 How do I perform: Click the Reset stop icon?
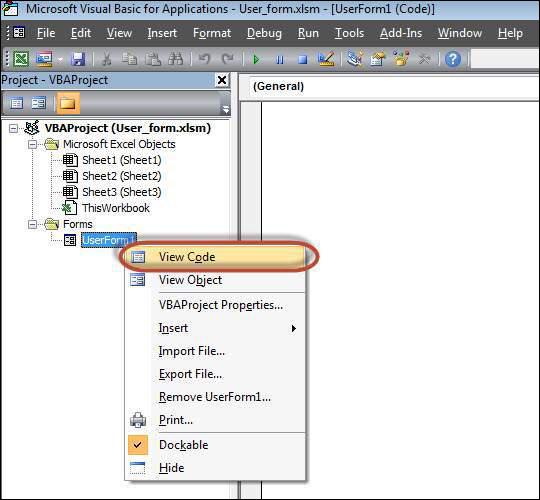click(303, 60)
